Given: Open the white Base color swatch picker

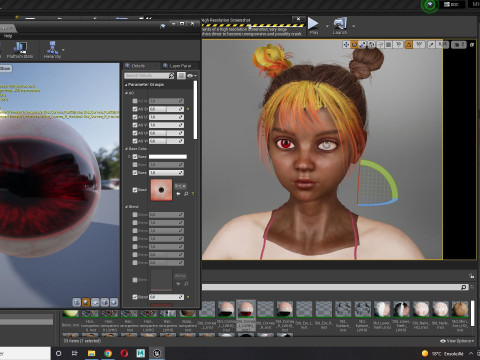Looking at the screenshot, I should click(x=168, y=157).
